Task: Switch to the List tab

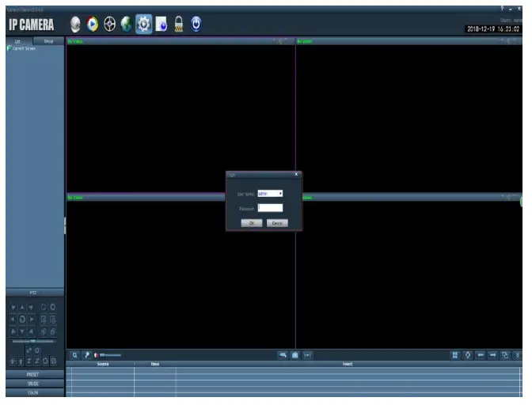Action: pos(19,41)
